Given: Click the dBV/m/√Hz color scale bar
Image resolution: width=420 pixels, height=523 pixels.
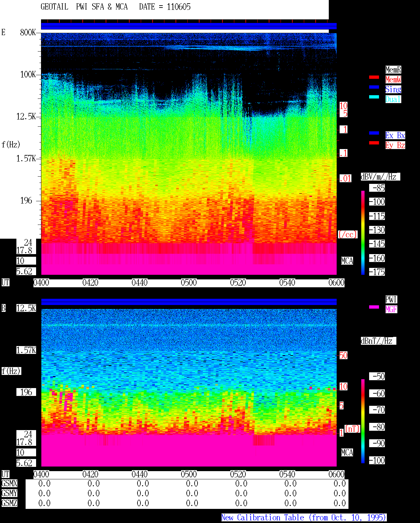Looking at the screenshot, I should [363, 232].
